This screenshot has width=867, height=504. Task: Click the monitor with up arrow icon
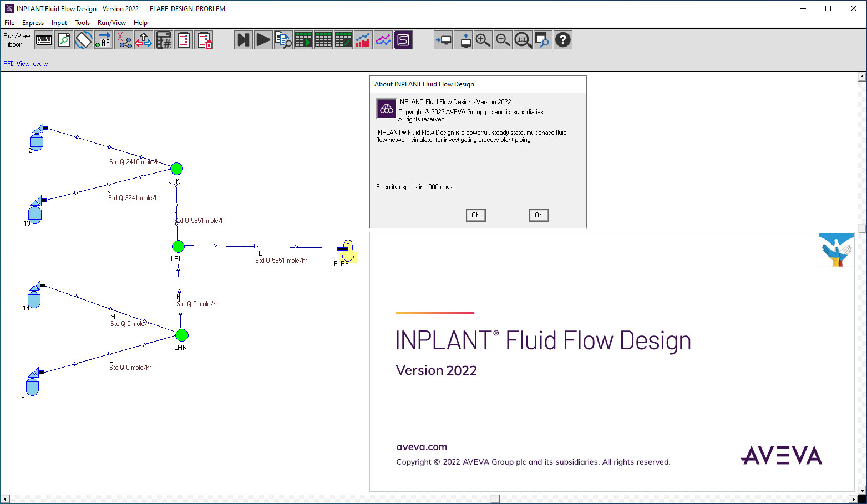coord(463,40)
